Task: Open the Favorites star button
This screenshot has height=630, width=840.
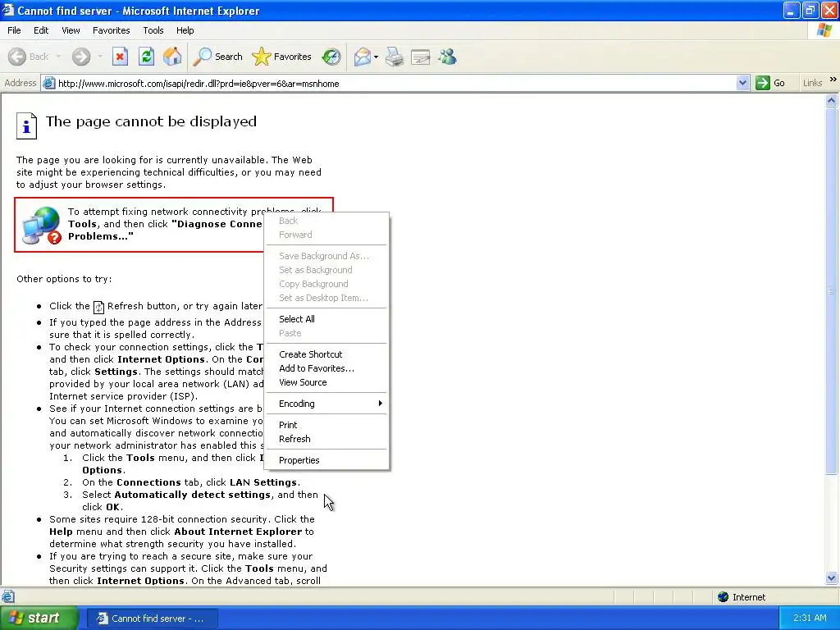Action: tap(282, 57)
